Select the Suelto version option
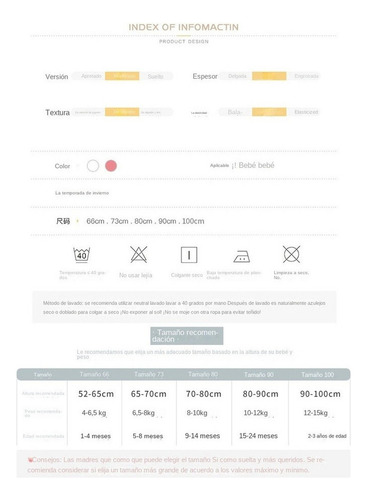Screen dimensions: 367x500 point(155,76)
